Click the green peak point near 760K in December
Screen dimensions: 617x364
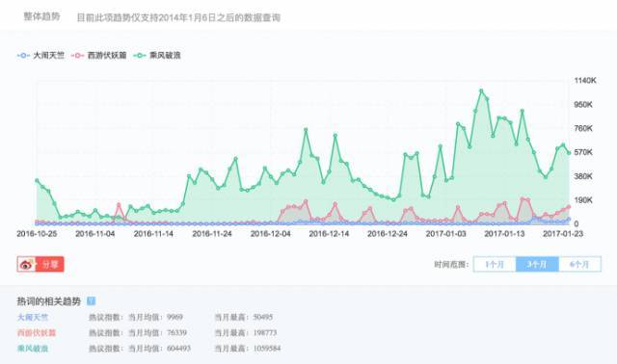(306, 129)
